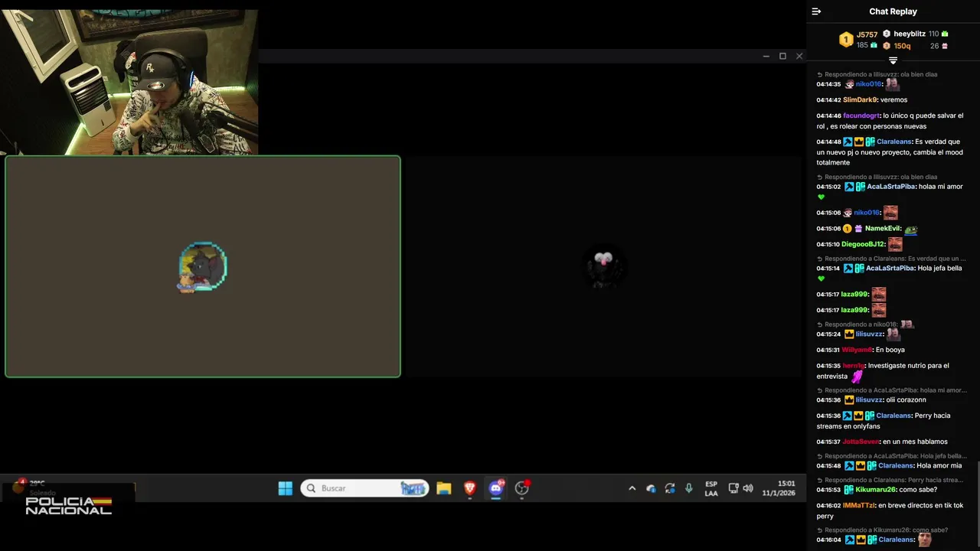980x551 pixels.
Task: Open File Explorer from the taskbar
Action: (444, 488)
